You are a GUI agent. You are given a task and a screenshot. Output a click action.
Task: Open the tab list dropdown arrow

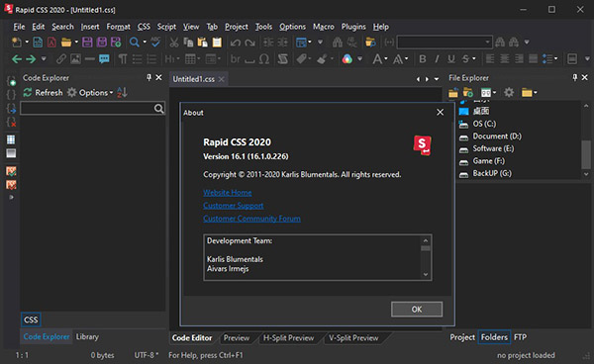click(437, 79)
